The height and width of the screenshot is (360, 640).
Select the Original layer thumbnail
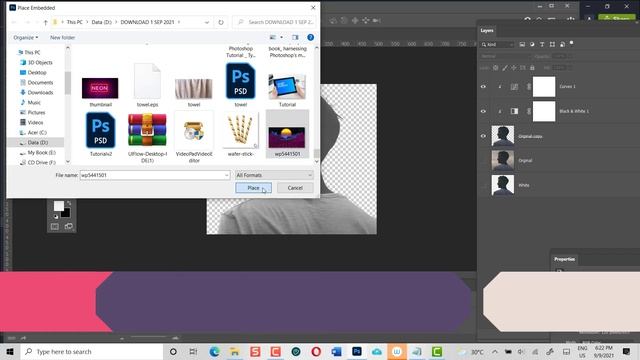tap(503, 160)
